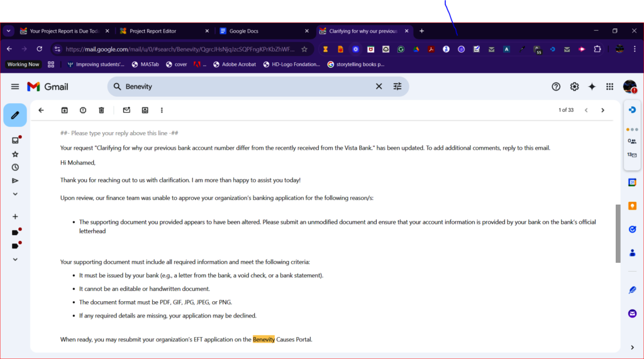
Task: Expand the chevron below labels list
Action: click(x=15, y=260)
